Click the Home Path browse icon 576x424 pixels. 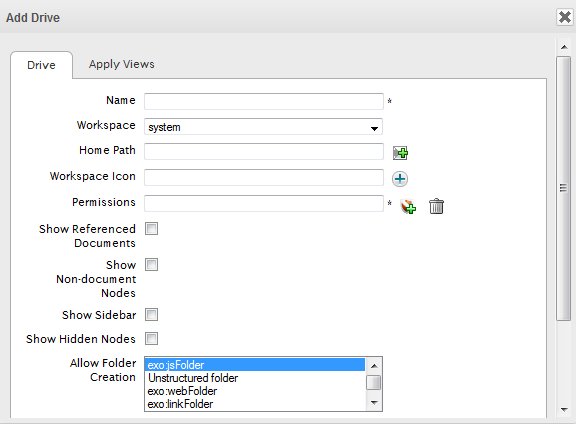click(x=400, y=153)
